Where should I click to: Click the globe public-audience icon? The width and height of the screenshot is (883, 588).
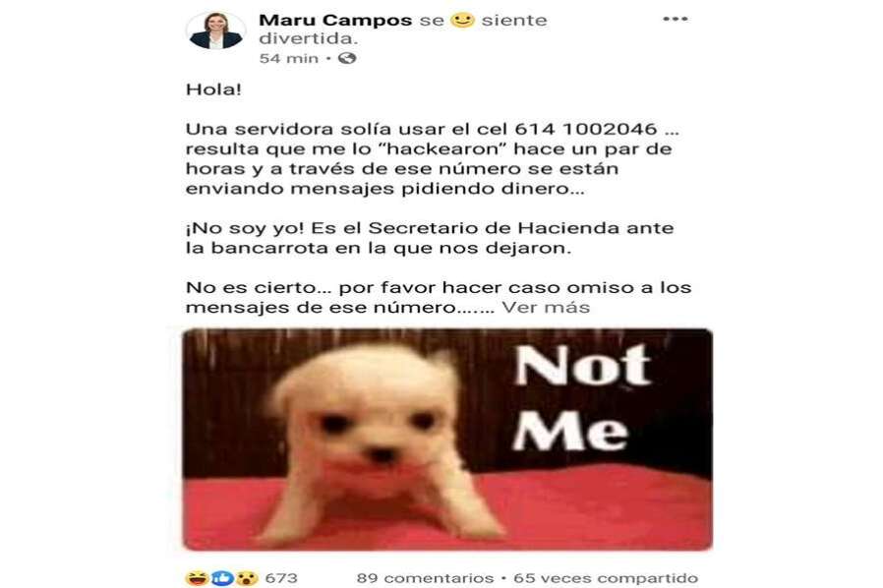(x=347, y=58)
